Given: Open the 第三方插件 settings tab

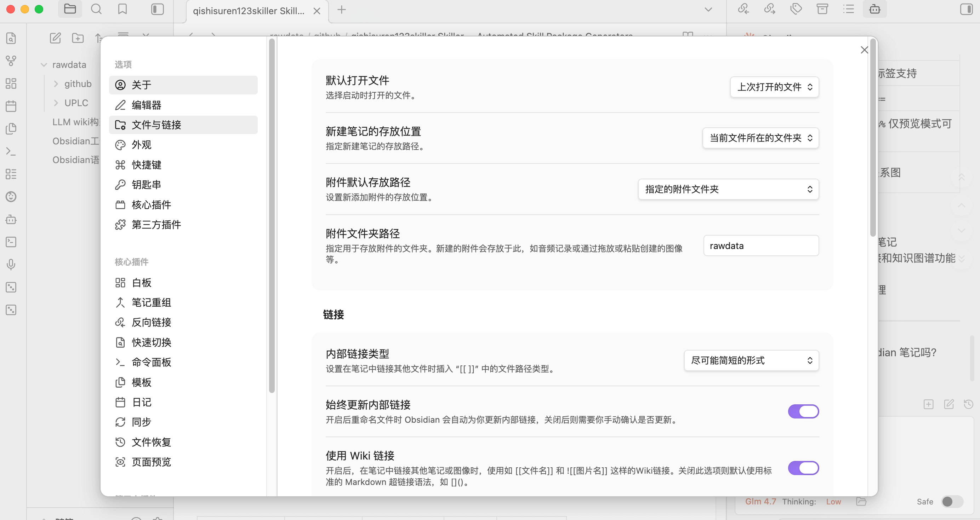Looking at the screenshot, I should (183, 225).
